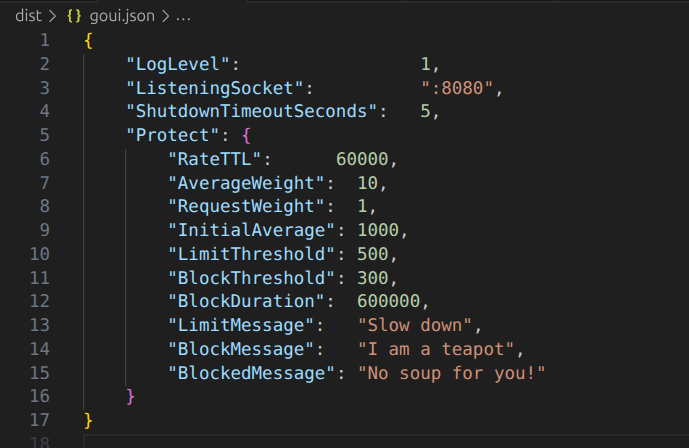The width and height of the screenshot is (689, 448).
Task: Click the ":8080" string value
Action: click(459, 87)
